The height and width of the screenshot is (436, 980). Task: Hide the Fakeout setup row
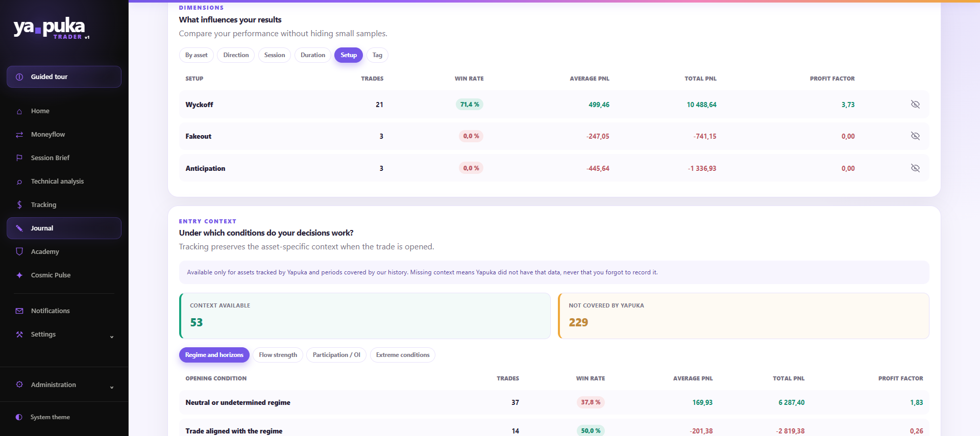tap(915, 136)
